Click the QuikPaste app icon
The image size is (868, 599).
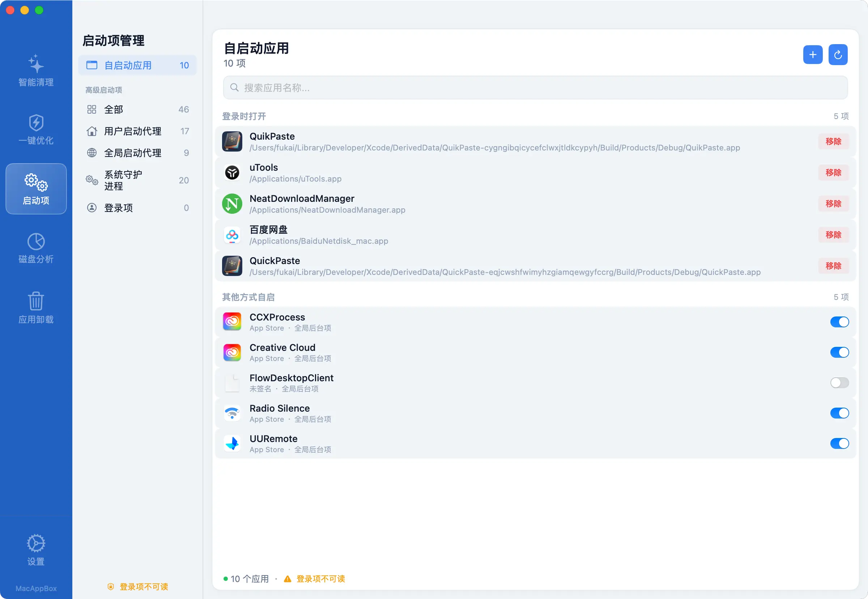pos(232,141)
